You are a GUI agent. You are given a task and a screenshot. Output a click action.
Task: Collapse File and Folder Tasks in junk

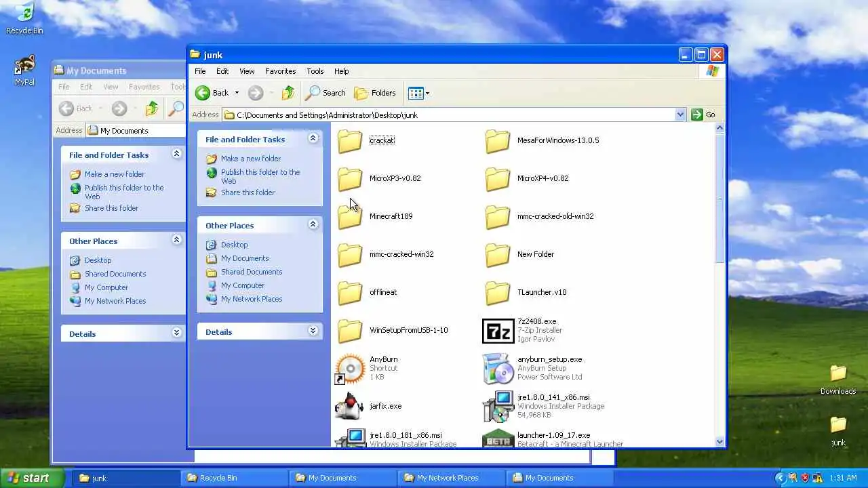[313, 138]
